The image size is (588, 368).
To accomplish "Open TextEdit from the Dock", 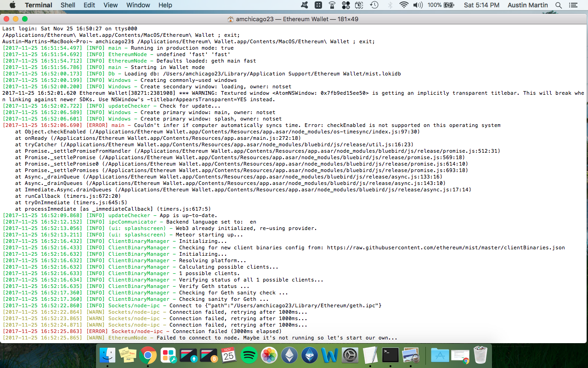I will [x=370, y=355].
